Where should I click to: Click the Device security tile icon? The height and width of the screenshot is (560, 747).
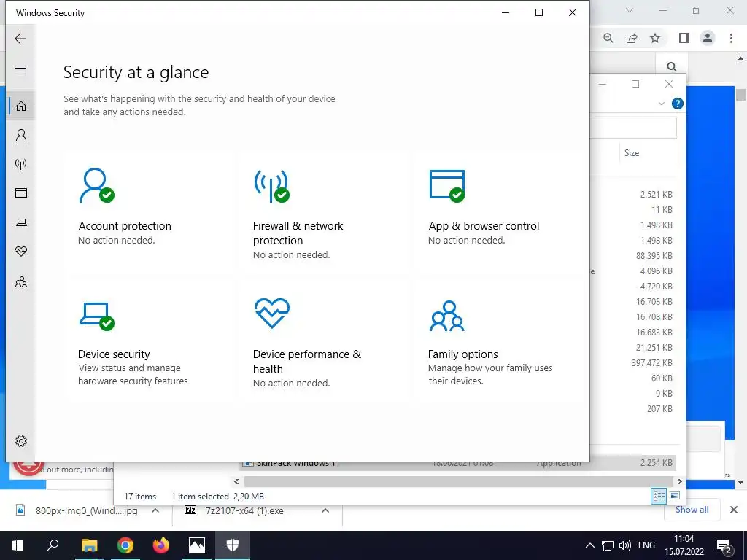click(x=97, y=316)
